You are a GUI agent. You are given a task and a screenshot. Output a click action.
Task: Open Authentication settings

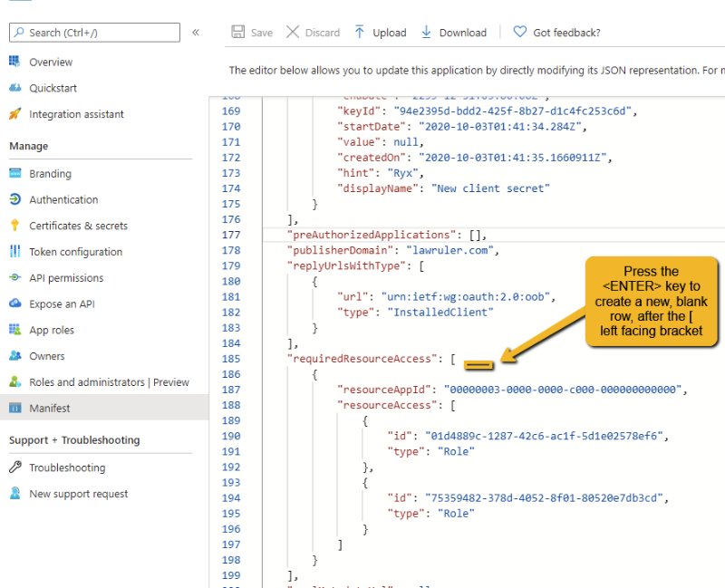[63, 199]
